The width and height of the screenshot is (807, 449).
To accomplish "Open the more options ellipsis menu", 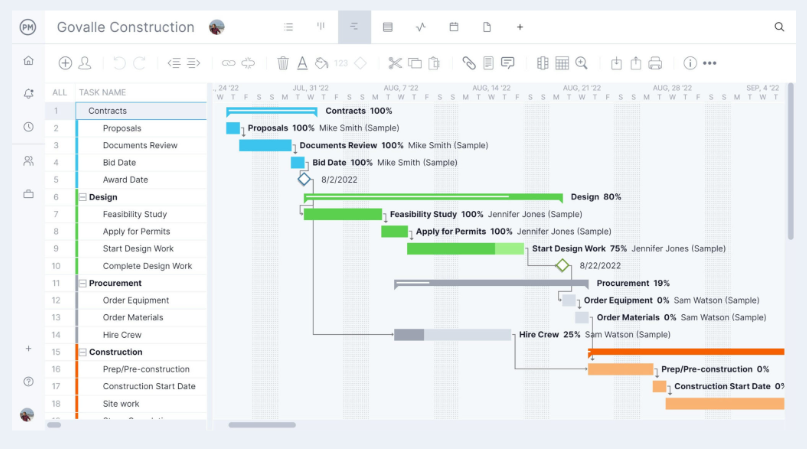I will click(x=710, y=63).
